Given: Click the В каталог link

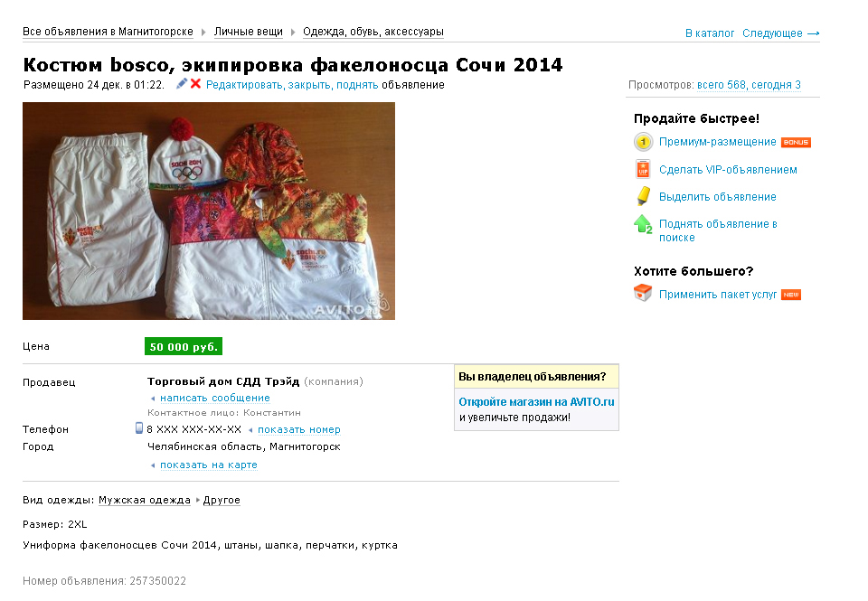Looking at the screenshot, I should (710, 33).
